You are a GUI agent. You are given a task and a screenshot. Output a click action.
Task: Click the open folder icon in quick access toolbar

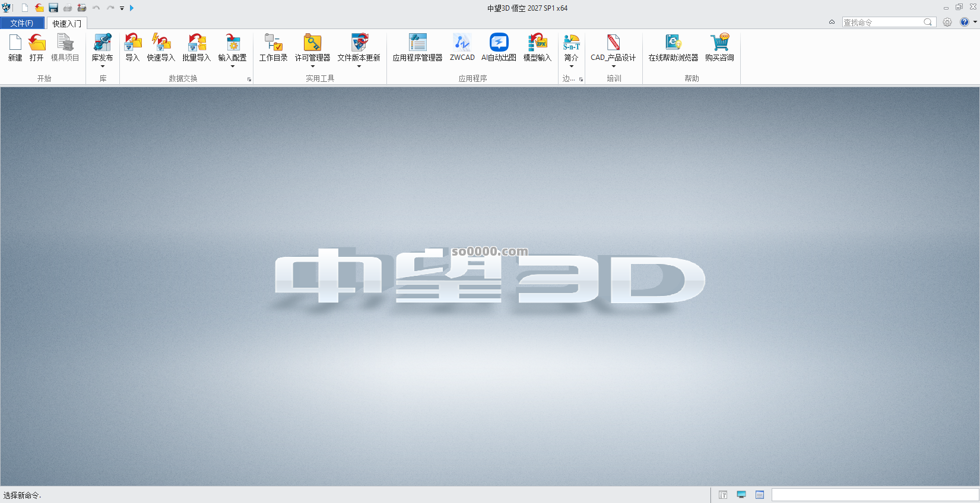(39, 8)
